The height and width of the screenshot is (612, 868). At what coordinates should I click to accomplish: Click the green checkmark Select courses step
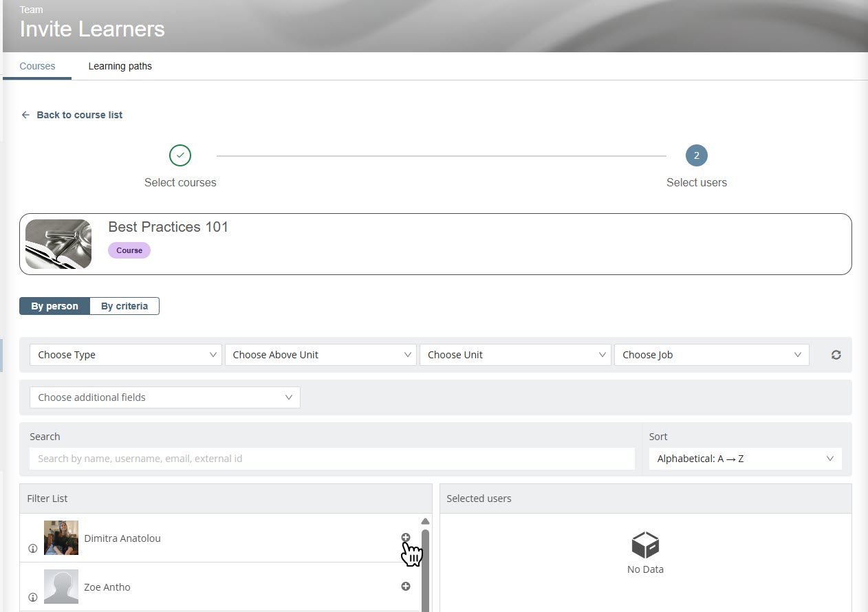180,155
